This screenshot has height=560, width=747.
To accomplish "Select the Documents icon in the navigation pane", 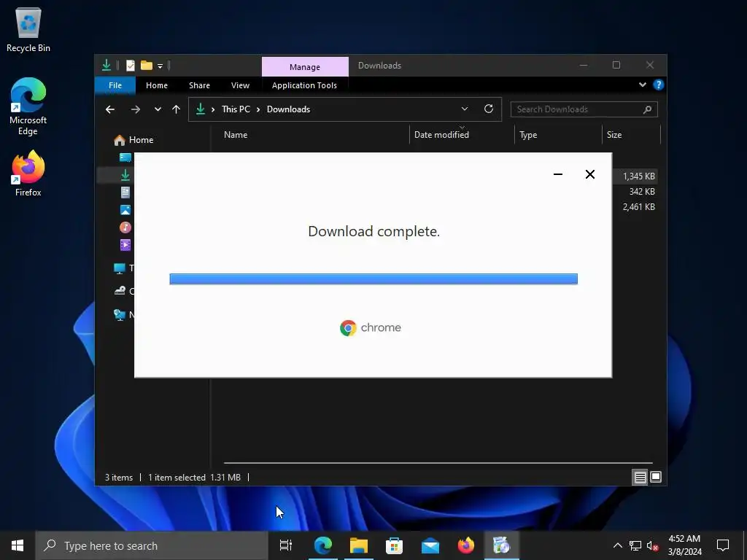I will coord(125,192).
